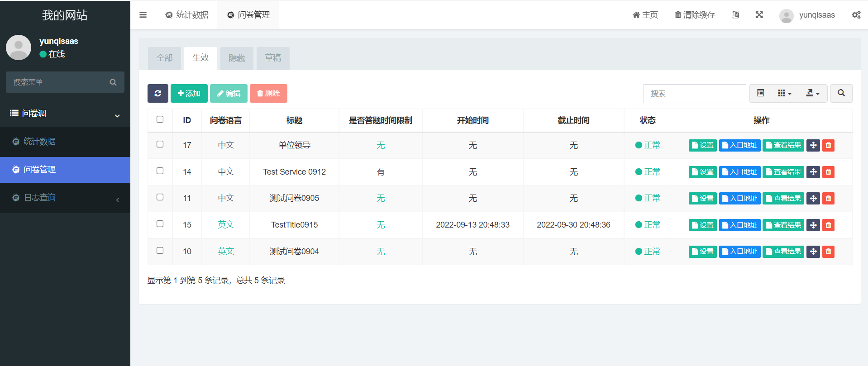
Task: Delete row 10 with the red trash icon
Action: click(x=829, y=252)
